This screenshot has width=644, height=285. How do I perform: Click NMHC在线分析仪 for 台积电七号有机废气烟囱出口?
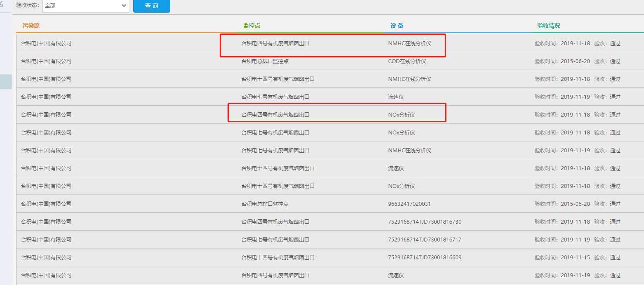pyautogui.click(x=409, y=151)
